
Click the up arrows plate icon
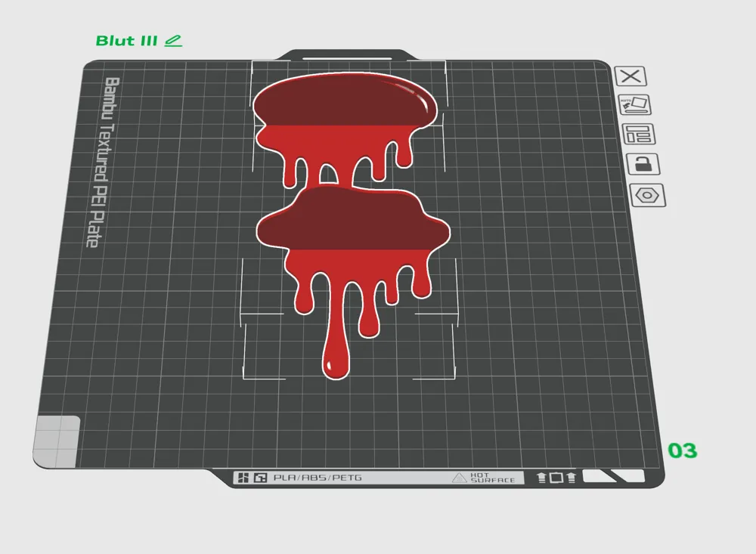[556, 478]
